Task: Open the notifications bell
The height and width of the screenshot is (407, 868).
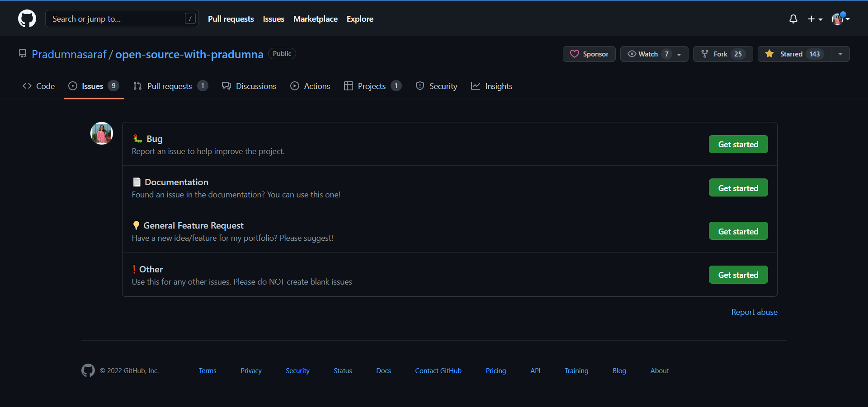Action: 793,19
